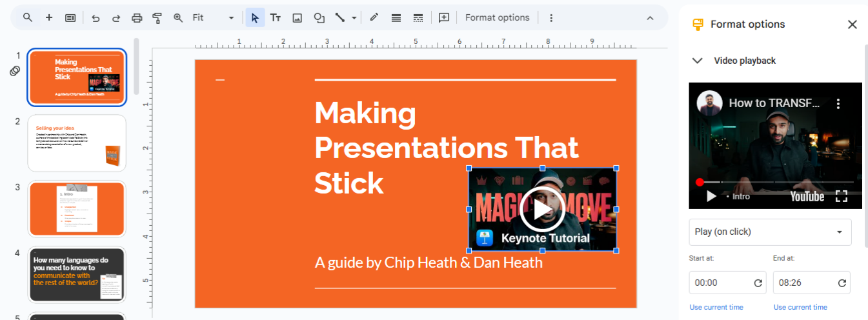Open the shape tool icon
868x320 pixels.
[319, 18]
